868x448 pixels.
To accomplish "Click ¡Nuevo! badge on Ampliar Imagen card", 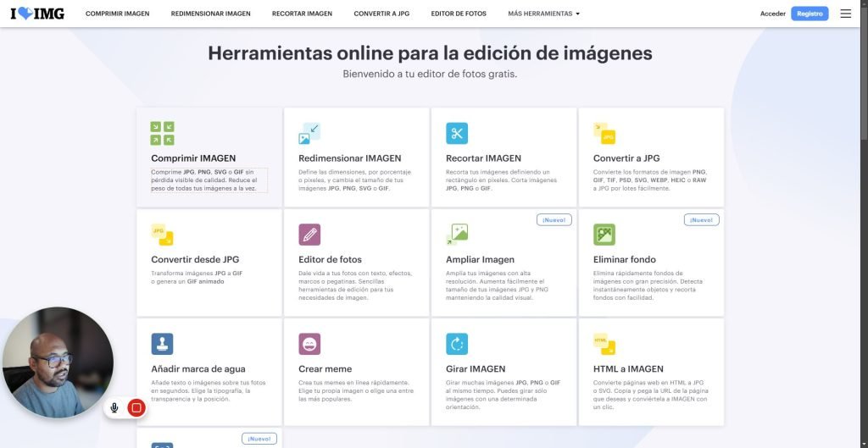I will (554, 219).
